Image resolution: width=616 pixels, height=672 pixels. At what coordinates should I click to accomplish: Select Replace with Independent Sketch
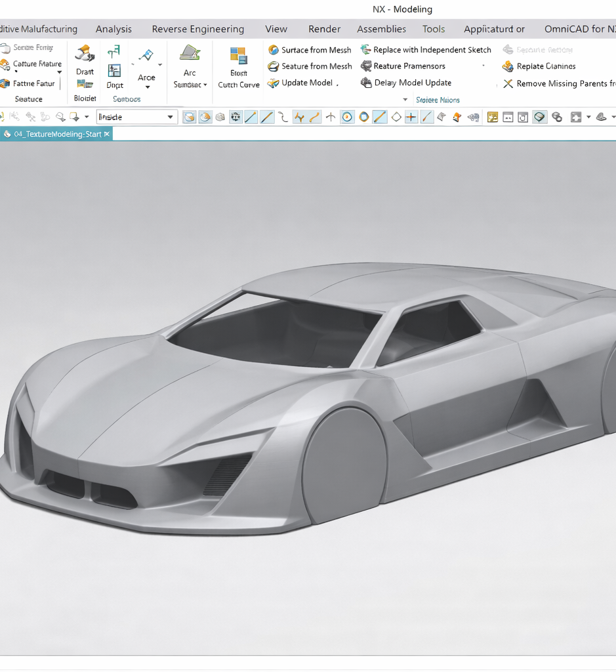[x=432, y=50]
